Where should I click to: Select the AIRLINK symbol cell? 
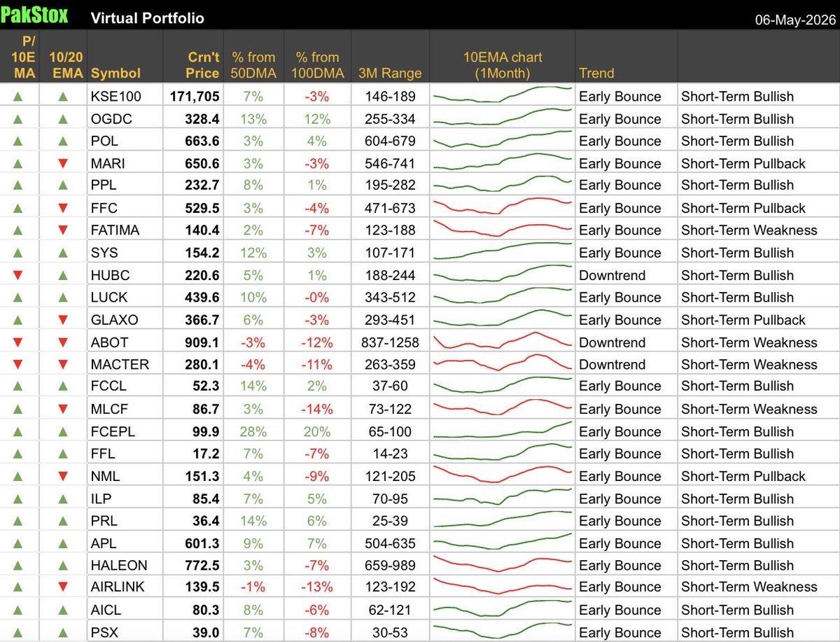tap(118, 587)
